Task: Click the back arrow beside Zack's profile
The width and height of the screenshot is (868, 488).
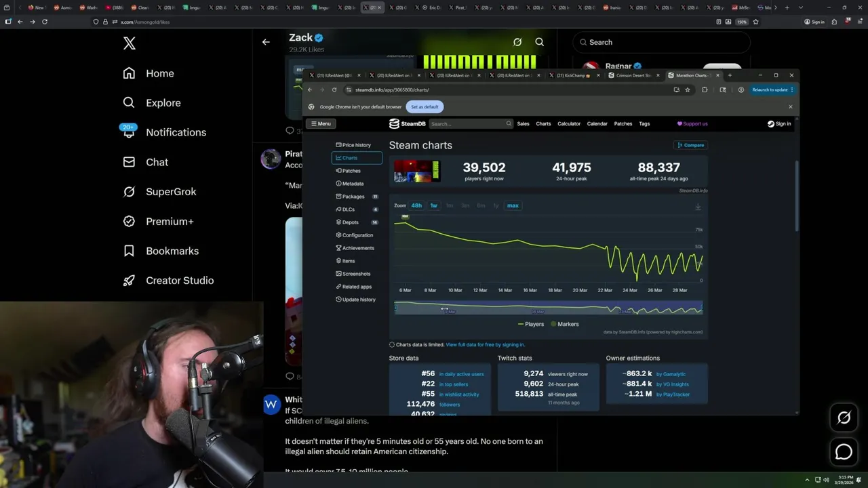Action: tap(266, 42)
